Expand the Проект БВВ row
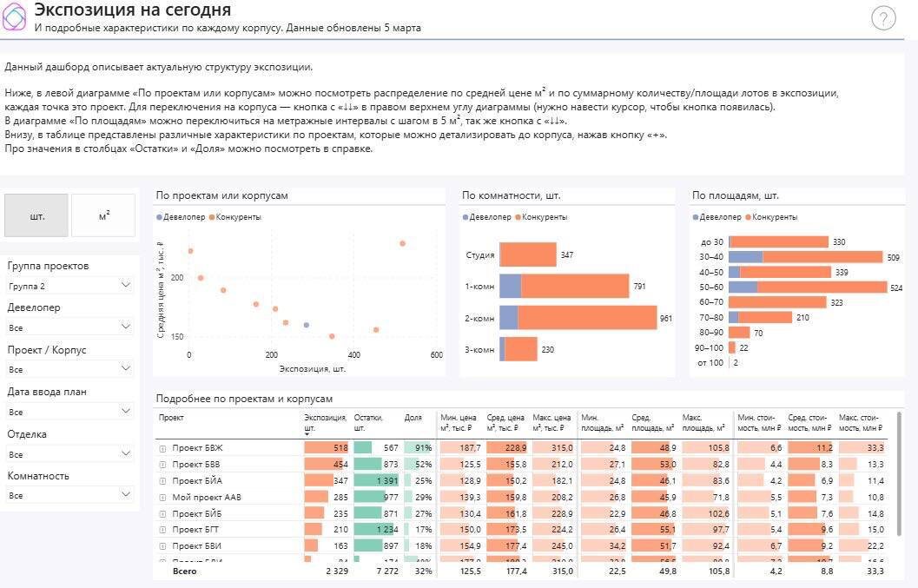 (x=162, y=465)
